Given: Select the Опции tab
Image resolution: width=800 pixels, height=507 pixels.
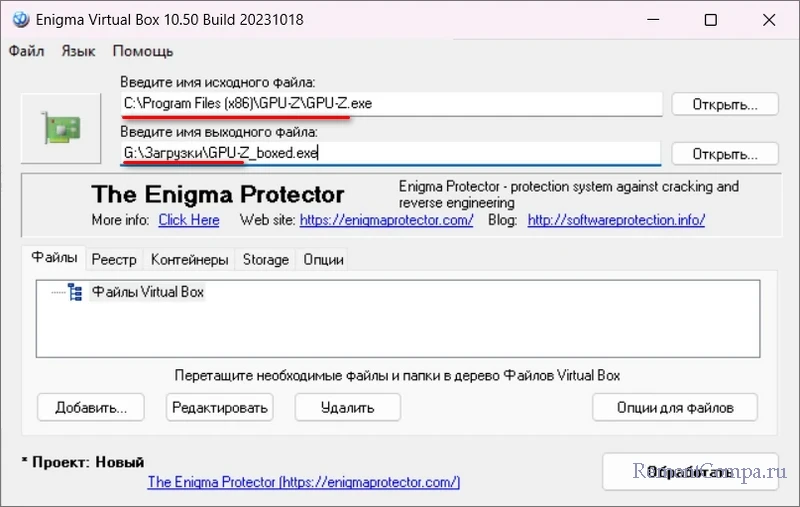Looking at the screenshot, I should pyautogui.click(x=324, y=259).
